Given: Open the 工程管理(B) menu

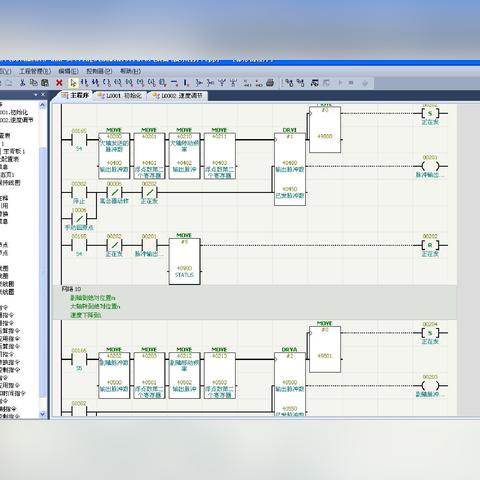Looking at the screenshot, I should (35, 71).
